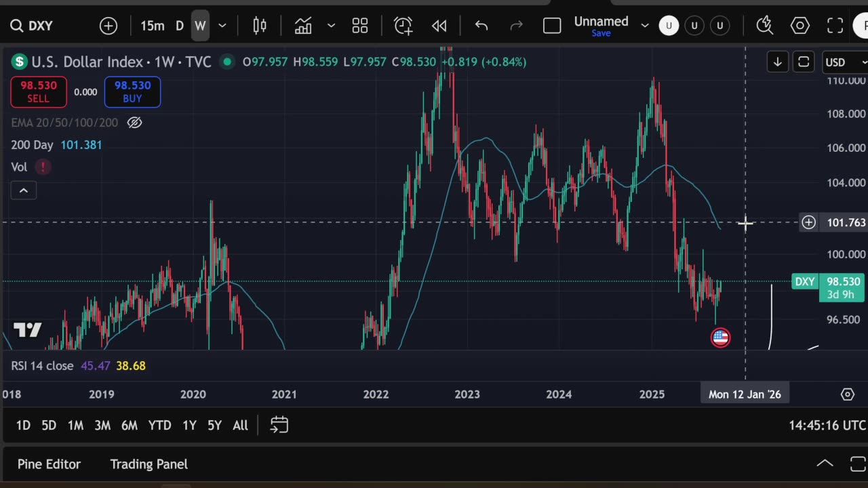Open the DXY symbol search
Screen dimensions: 868x488
32,26
